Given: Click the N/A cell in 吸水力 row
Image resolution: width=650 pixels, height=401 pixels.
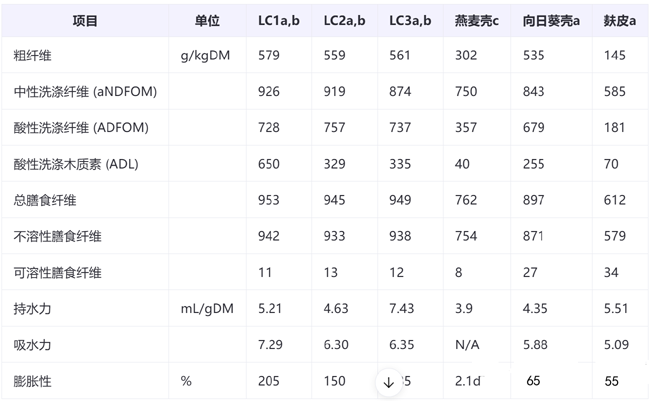Looking at the screenshot, I should coord(468,345).
